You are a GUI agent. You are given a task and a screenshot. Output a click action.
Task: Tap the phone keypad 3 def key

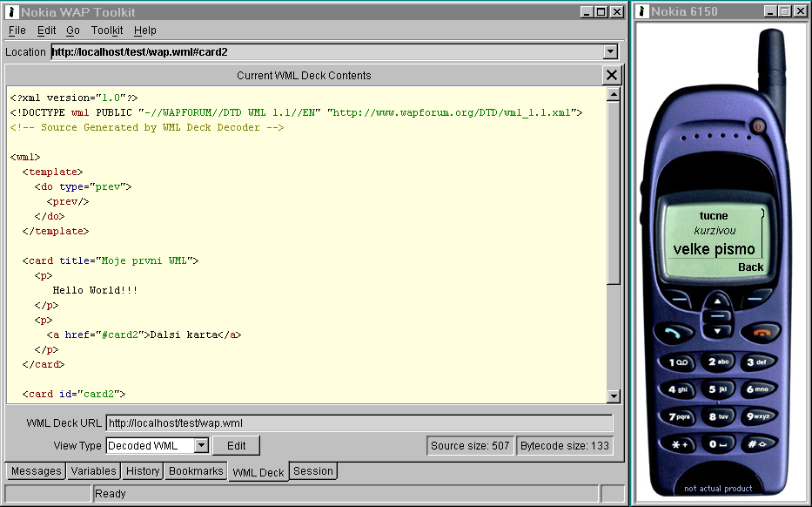coord(756,362)
